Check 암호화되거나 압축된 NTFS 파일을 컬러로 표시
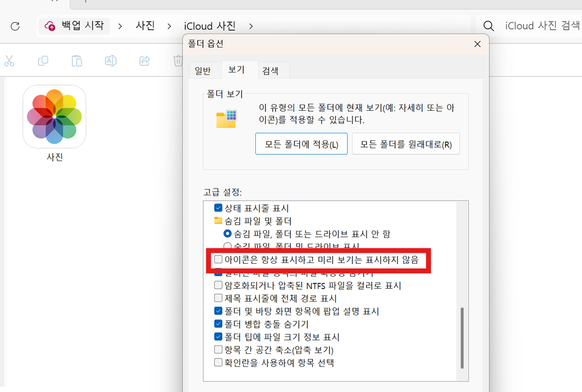Image resolution: width=582 pixels, height=392 pixels. tap(218, 285)
